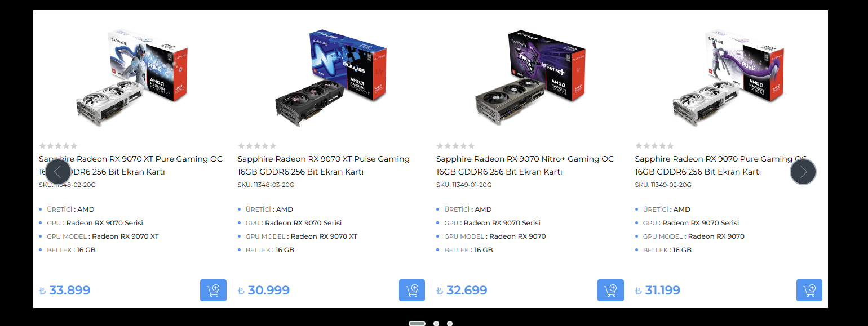This screenshot has width=868, height=326.
Task: Add the 33.899 Pure Gaming OC card to cart
Action: [x=213, y=291]
